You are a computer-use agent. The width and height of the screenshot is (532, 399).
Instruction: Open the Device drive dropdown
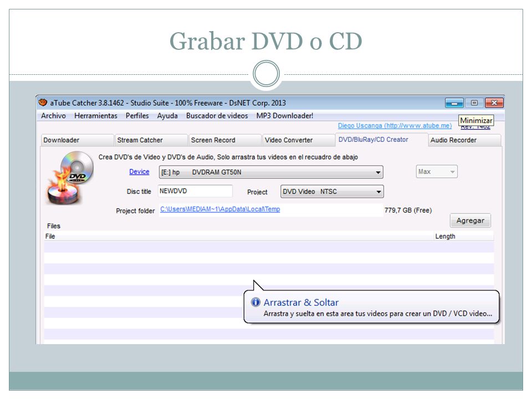(x=271, y=172)
